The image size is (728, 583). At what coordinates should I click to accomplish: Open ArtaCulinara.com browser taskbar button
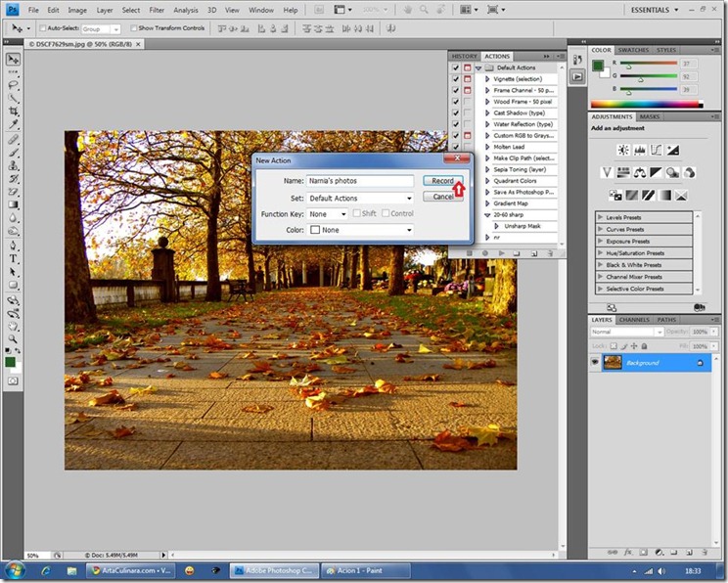pyautogui.click(x=131, y=570)
